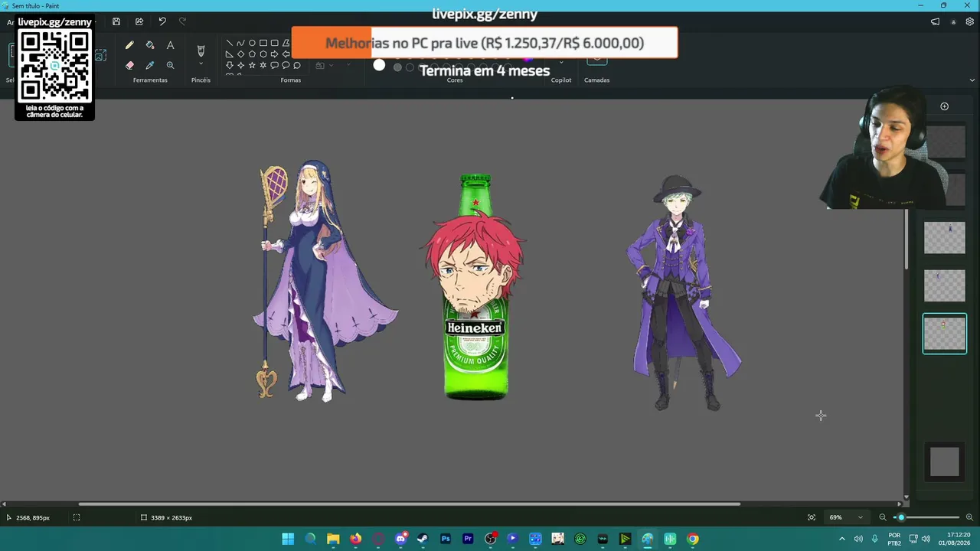Open Steam from the taskbar
The width and height of the screenshot is (980, 551).
(423, 539)
